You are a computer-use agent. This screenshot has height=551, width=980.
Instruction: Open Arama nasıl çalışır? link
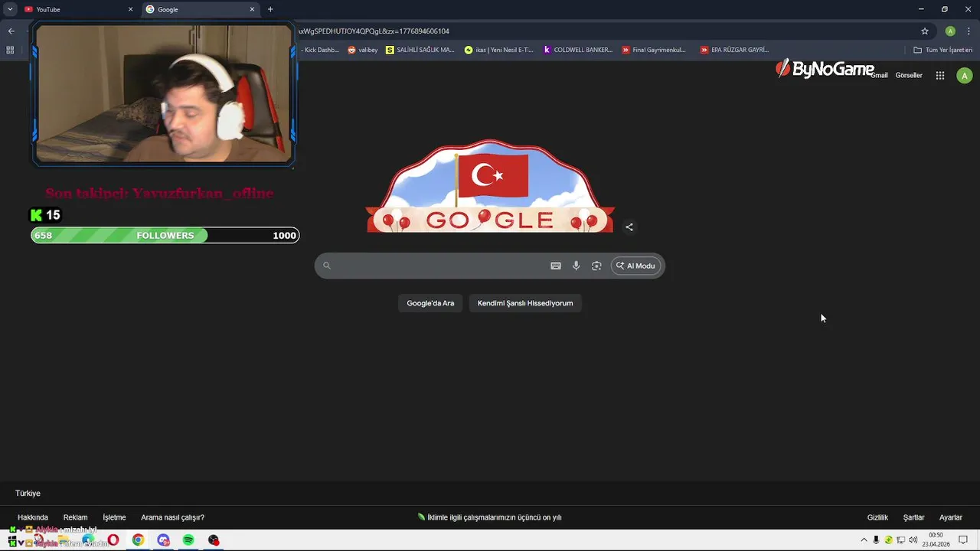[x=172, y=517]
